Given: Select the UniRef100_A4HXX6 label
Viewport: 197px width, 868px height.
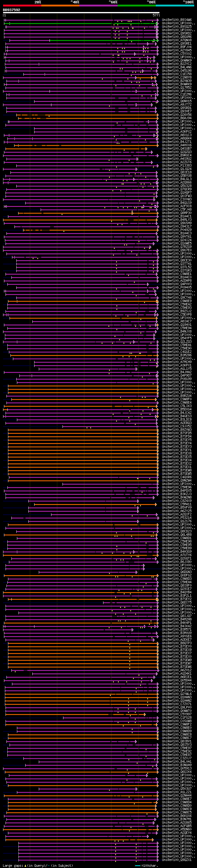Looking at the screenshot, I should tap(177, 145).
